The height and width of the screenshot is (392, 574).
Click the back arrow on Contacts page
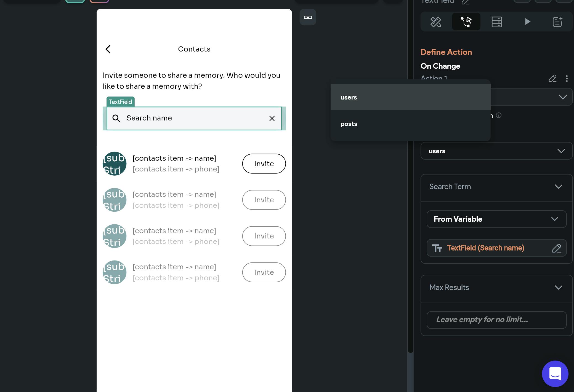(x=108, y=49)
